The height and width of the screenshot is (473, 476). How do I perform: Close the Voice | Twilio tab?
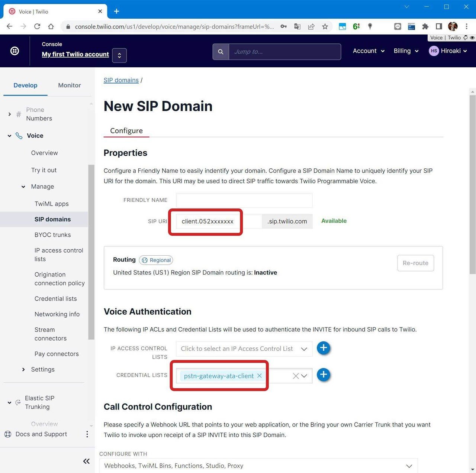coord(100,12)
